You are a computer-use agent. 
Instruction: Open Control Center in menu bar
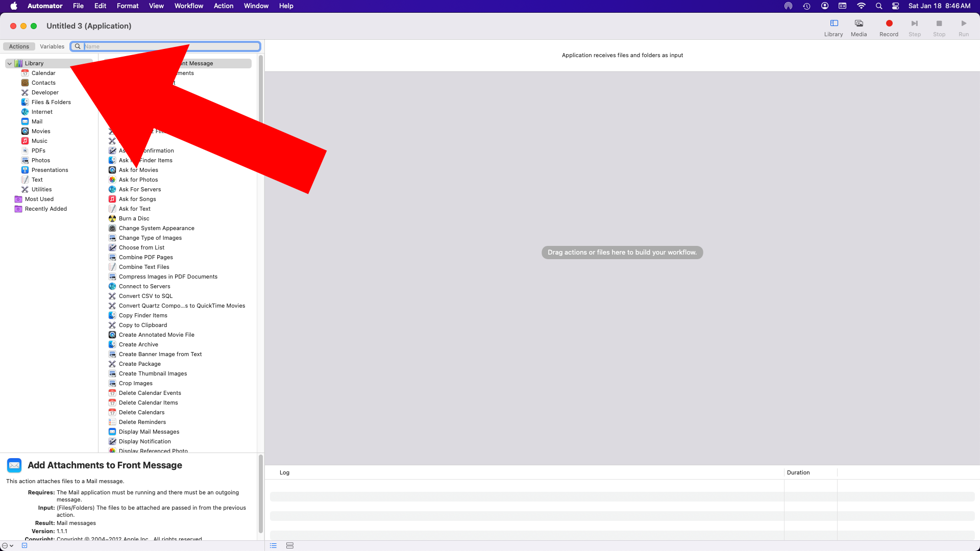pos(895,6)
